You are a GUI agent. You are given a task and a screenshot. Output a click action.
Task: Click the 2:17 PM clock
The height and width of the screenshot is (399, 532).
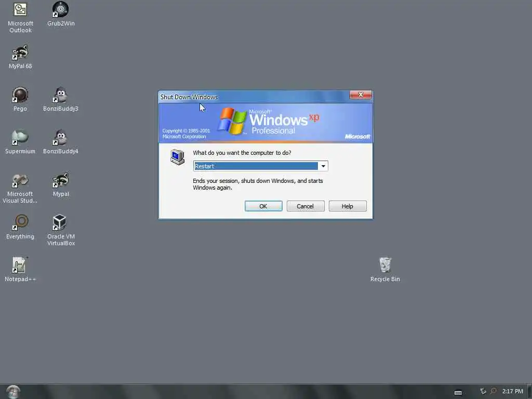pos(513,391)
